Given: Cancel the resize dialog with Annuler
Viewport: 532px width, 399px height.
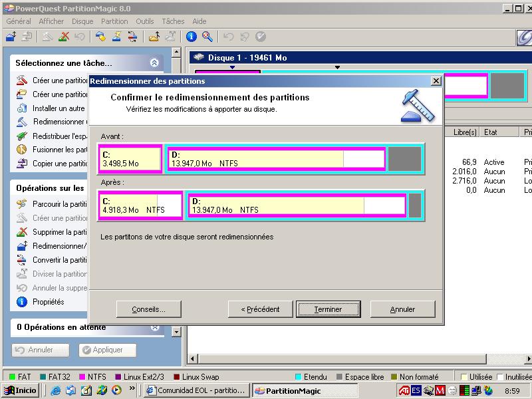Looking at the screenshot, I should (402, 309).
